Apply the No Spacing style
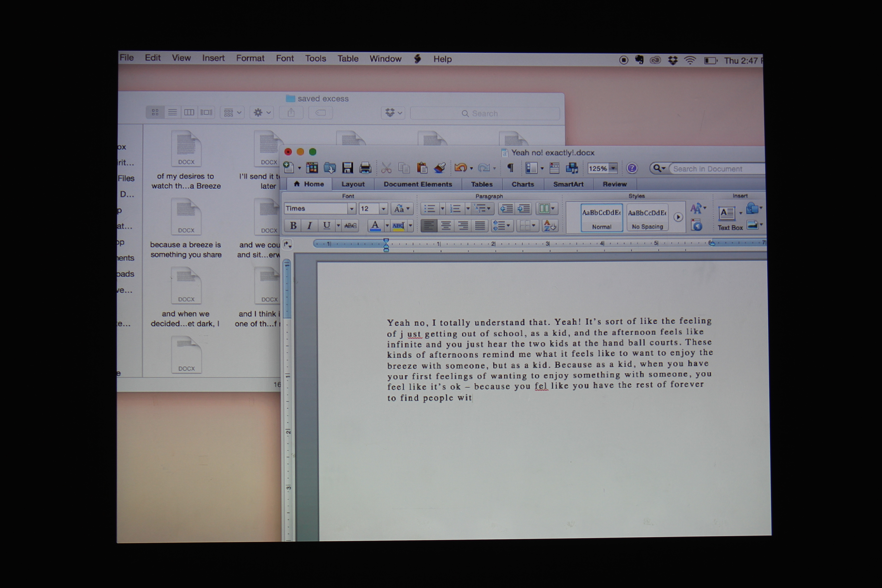This screenshot has width=882, height=588. click(647, 218)
